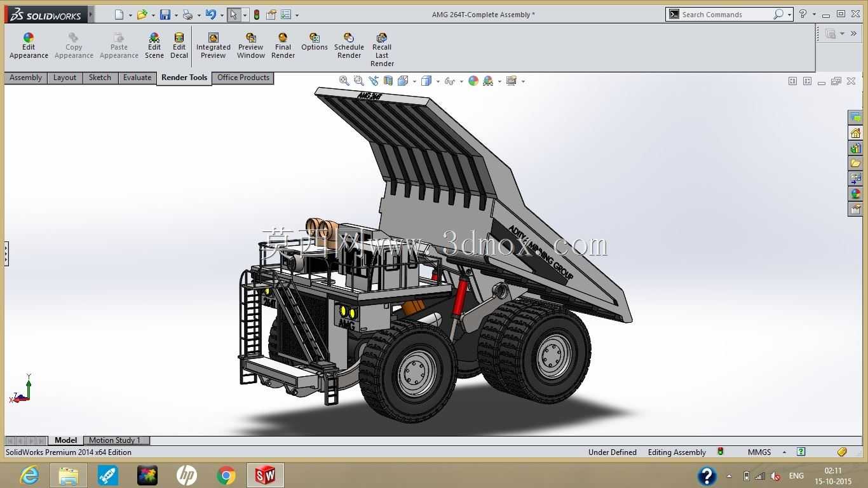Expand the Select tool dropdown arrow
868x488 pixels.
click(x=245, y=15)
